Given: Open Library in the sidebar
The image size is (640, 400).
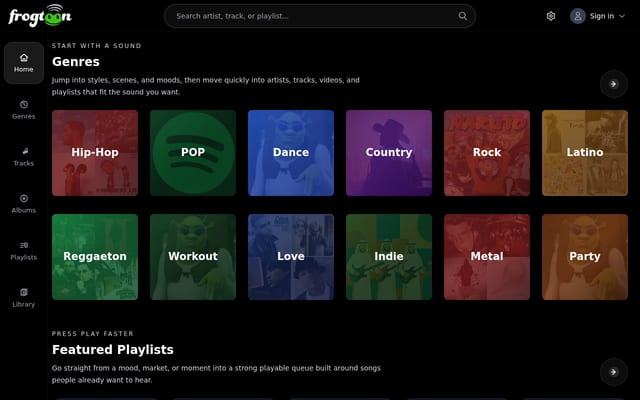Looking at the screenshot, I should [24, 298].
